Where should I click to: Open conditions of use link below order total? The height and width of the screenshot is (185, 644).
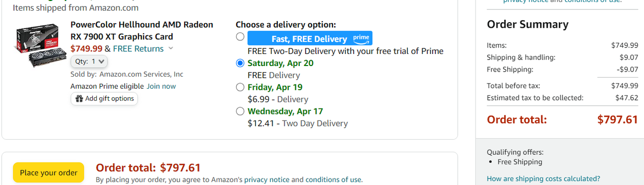click(x=333, y=179)
